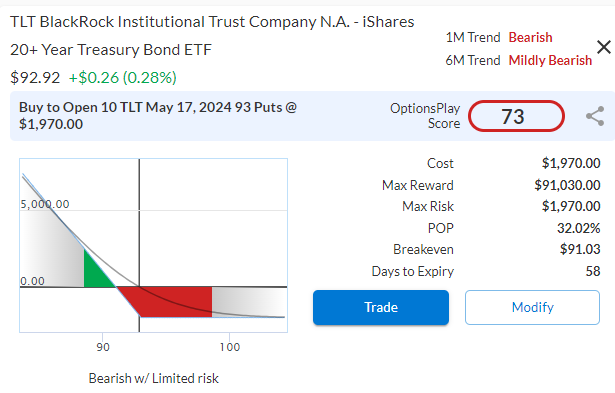
Task: Click the POP value 32.02%
Action: point(579,228)
